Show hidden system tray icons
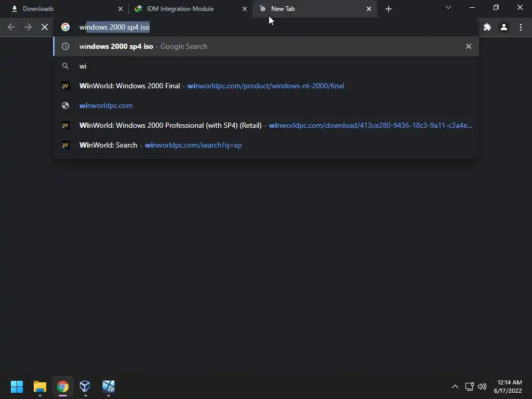The height and width of the screenshot is (399, 532). 455,387
